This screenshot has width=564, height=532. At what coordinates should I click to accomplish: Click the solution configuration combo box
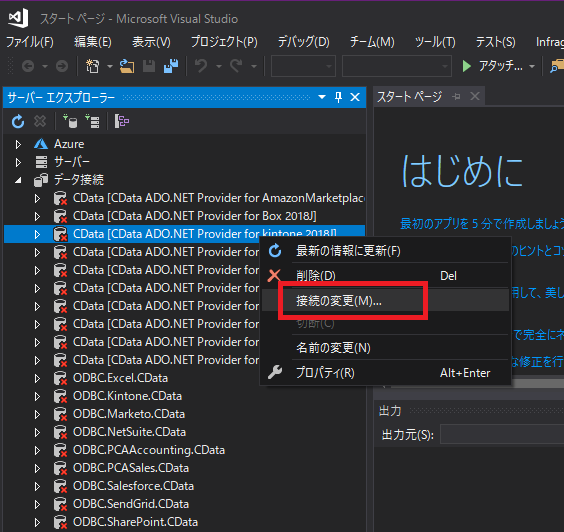click(x=303, y=66)
